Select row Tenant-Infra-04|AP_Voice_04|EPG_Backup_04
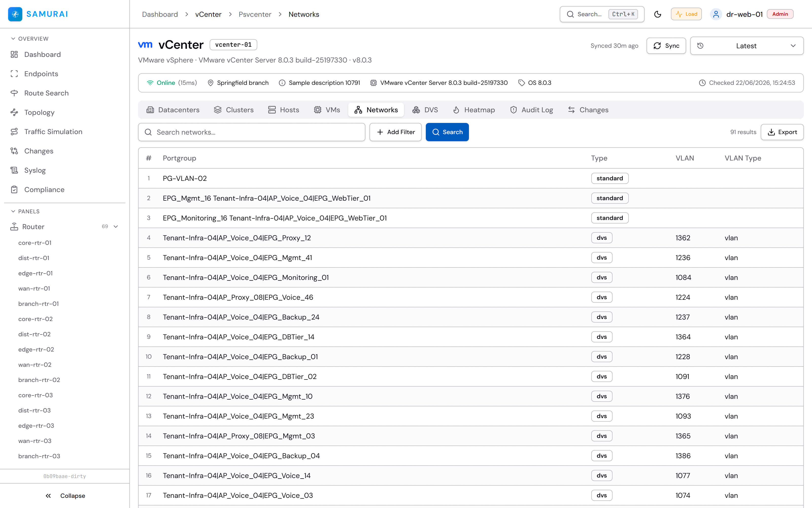The width and height of the screenshot is (812, 508). tap(471, 456)
